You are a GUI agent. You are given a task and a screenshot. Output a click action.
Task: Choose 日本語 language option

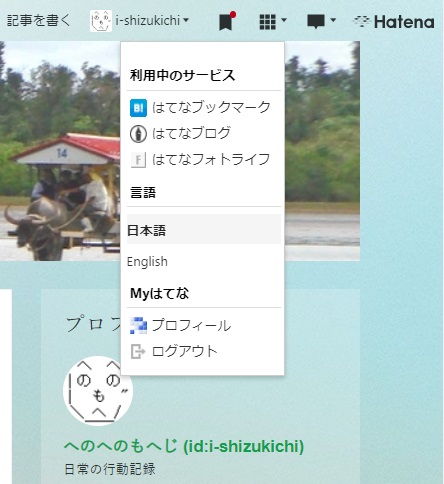tap(204, 230)
